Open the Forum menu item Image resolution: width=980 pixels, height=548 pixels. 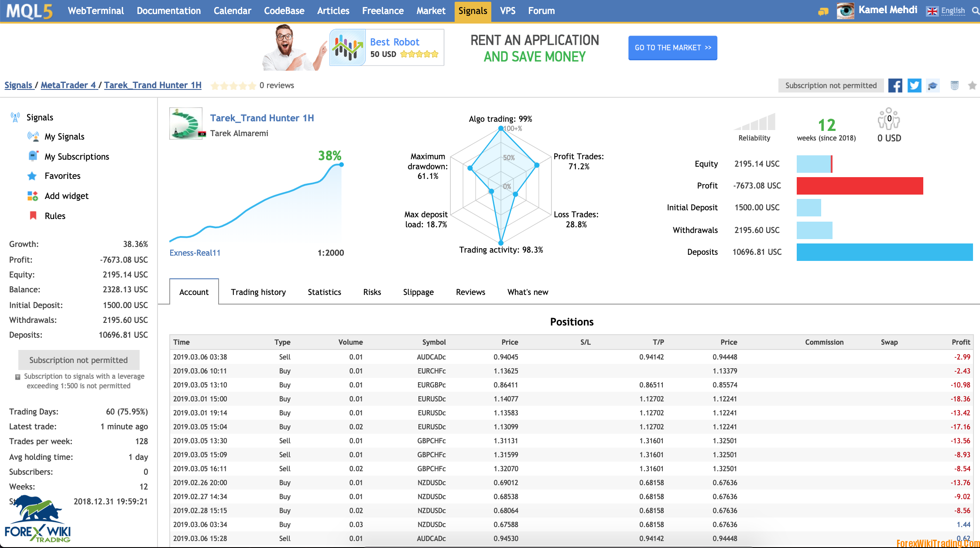(541, 11)
